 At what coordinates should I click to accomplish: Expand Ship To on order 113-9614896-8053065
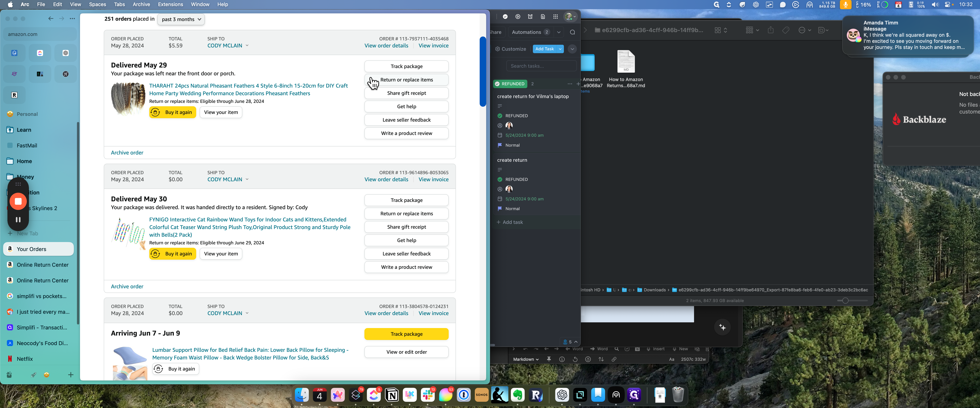point(228,180)
